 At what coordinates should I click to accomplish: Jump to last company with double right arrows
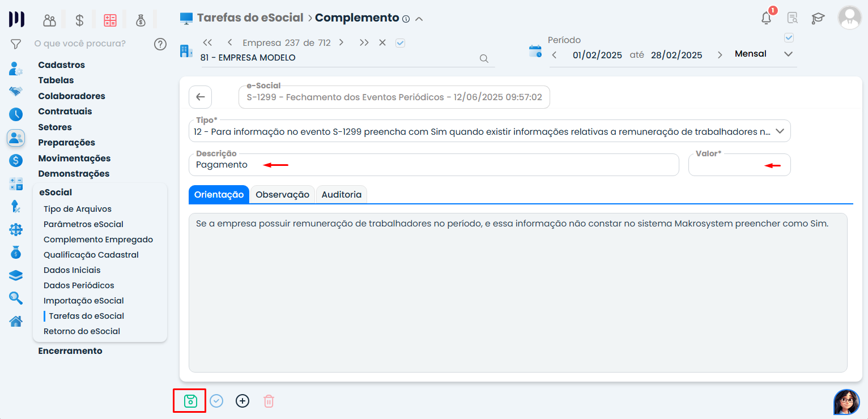pyautogui.click(x=364, y=42)
